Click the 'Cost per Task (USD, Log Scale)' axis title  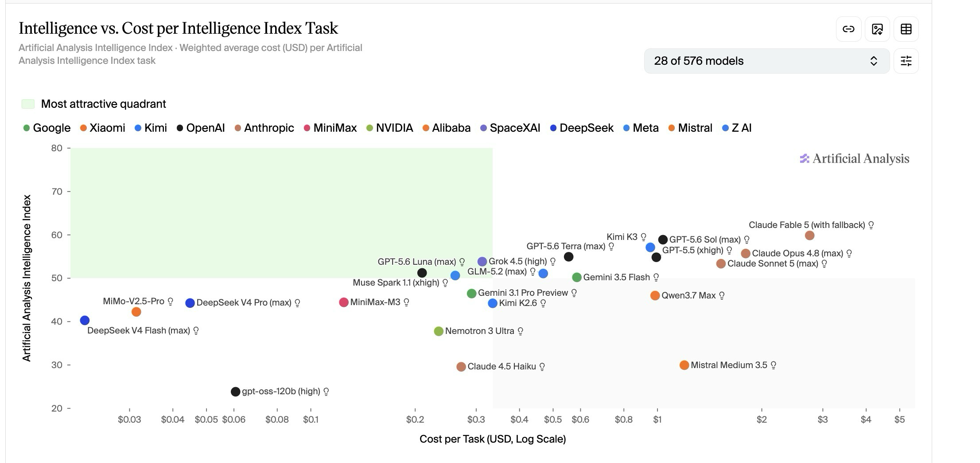click(x=493, y=439)
